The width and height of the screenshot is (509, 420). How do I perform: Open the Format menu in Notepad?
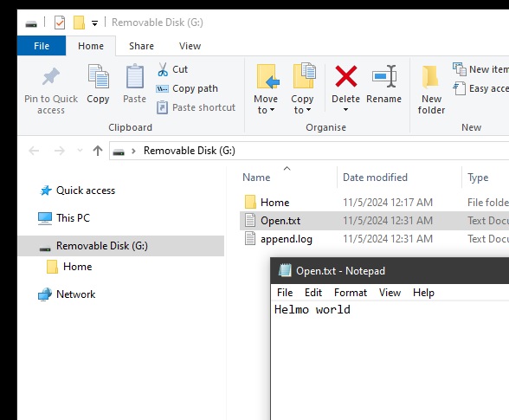pyautogui.click(x=351, y=293)
